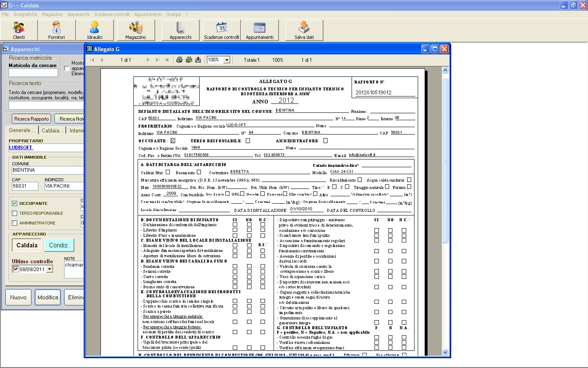Toggle the OCCUPANTE checkbox in Apparecchi
Image resolution: width=588 pixels, height=368 pixels.
tap(15, 203)
